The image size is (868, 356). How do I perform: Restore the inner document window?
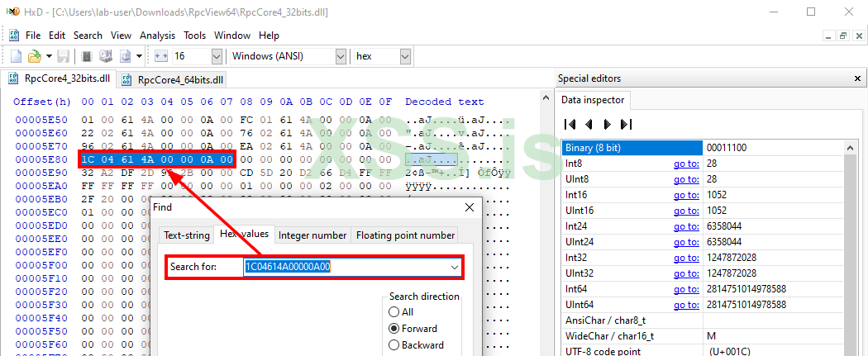(844, 36)
